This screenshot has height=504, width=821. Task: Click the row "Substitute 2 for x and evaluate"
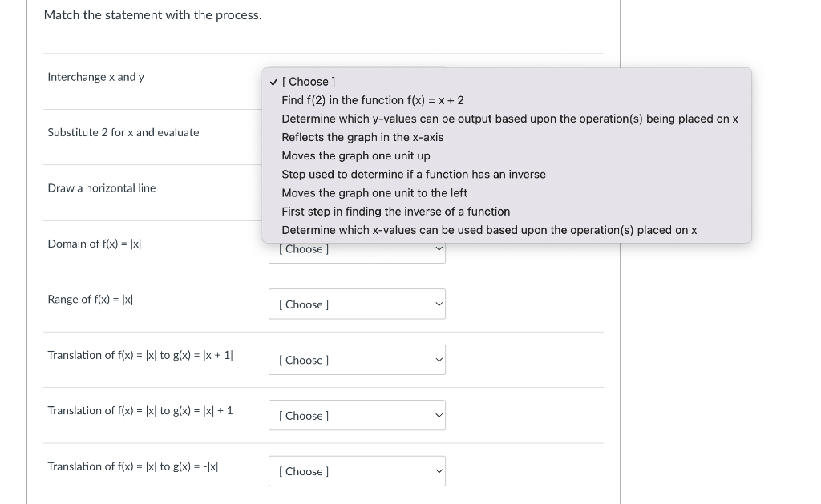tap(123, 133)
